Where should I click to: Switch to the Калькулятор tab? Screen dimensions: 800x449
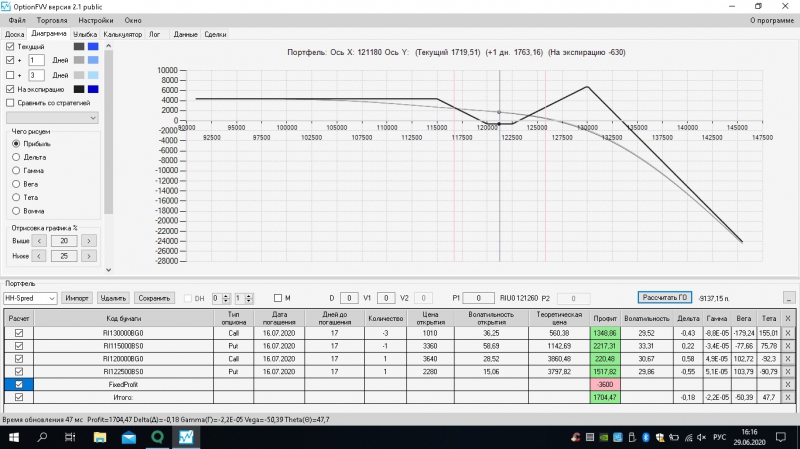[x=122, y=35]
